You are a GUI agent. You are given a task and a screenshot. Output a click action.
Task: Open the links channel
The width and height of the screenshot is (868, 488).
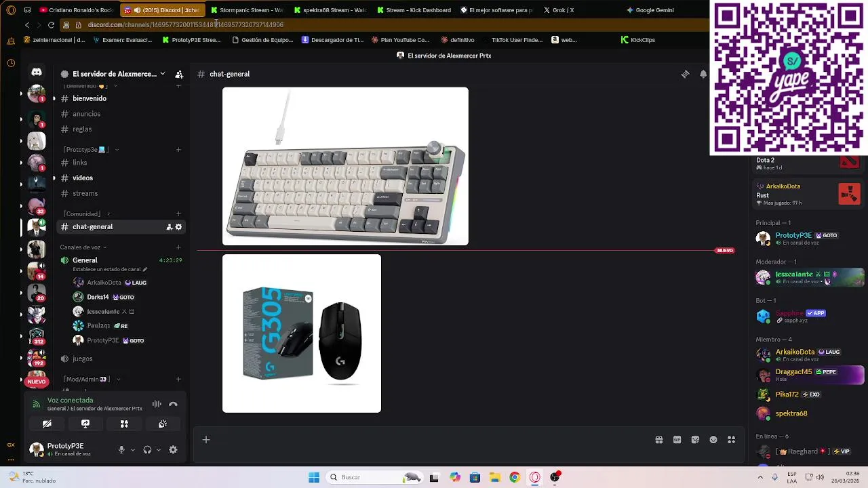coord(120,163)
